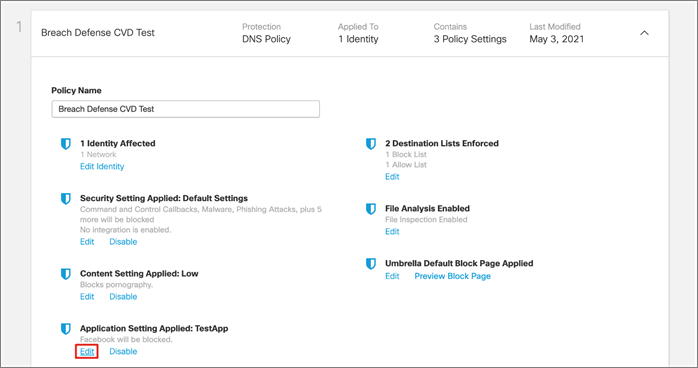The width and height of the screenshot is (698, 368).
Task: Click shield icon next to File Analysis Enabled
Action: 370,209
